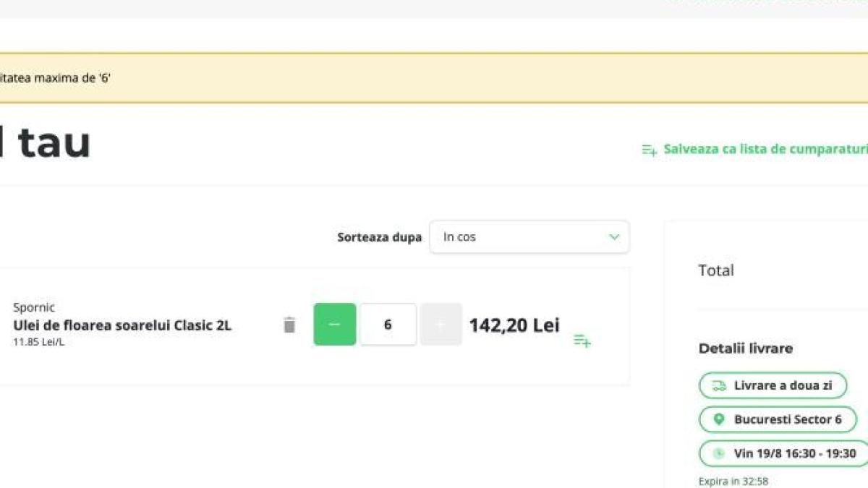Viewport: 868px width, 488px height.
Task: Open the Sorteaza dupa 'In cos' dropdown
Action: click(x=529, y=237)
